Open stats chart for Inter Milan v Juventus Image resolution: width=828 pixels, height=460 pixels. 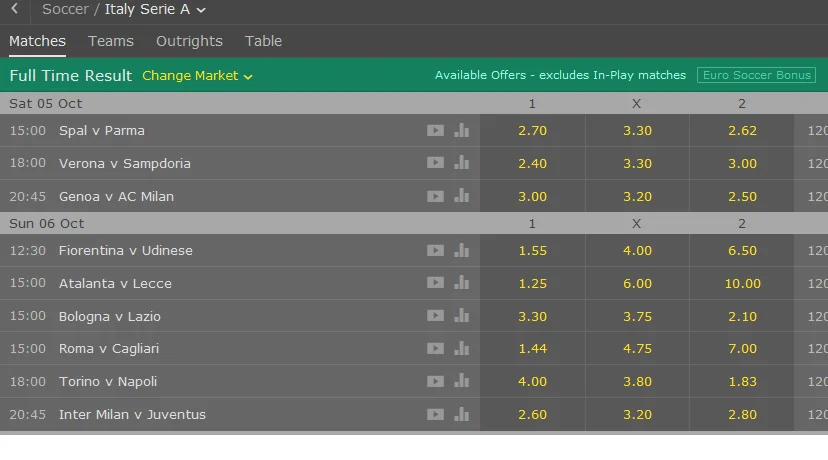[x=461, y=414]
